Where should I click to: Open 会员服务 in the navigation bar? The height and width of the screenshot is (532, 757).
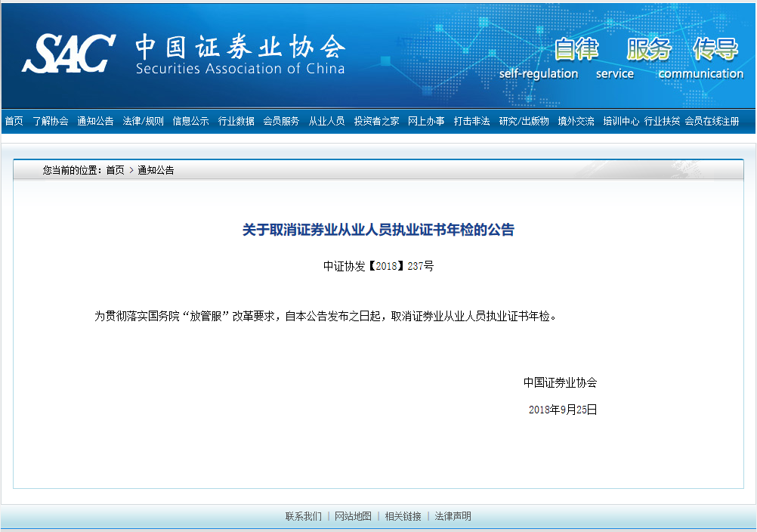pos(281,121)
